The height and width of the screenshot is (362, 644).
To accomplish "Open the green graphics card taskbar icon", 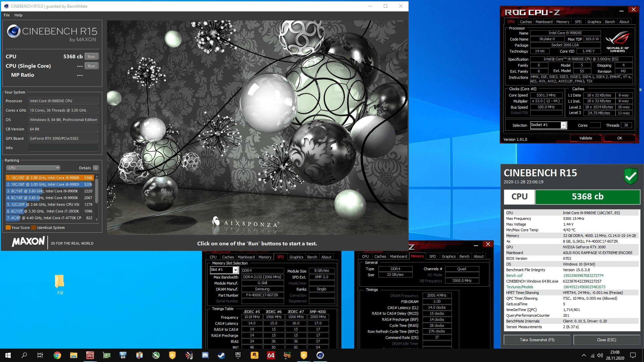I will click(107, 355).
